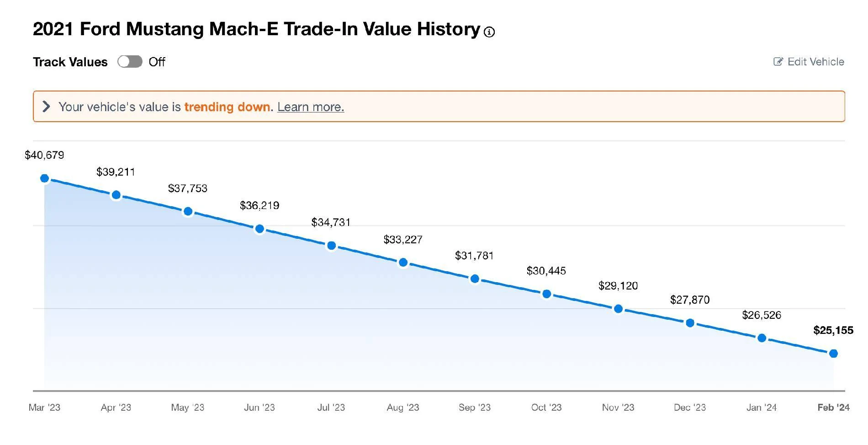Expand the trending down notice chevron
This screenshot has height=445, width=868.
pyautogui.click(x=46, y=107)
